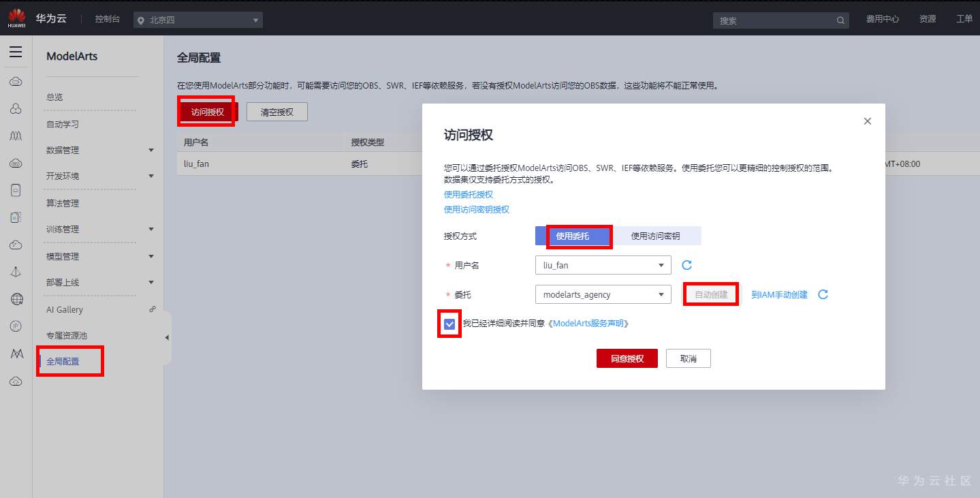Open 费用中心 in top bar
Screen dimensions: 980x498
pos(883,19)
